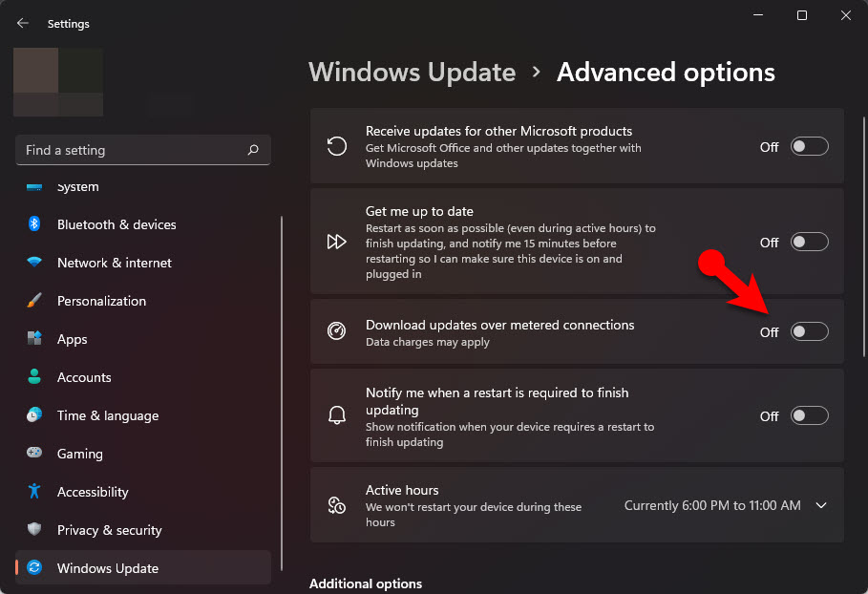The image size is (868, 594).
Task: Click the Accounts person icon
Action: (34, 377)
